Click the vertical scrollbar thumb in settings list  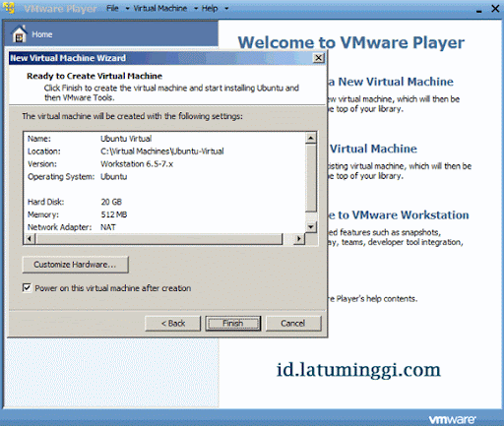pyautogui.click(x=311, y=177)
